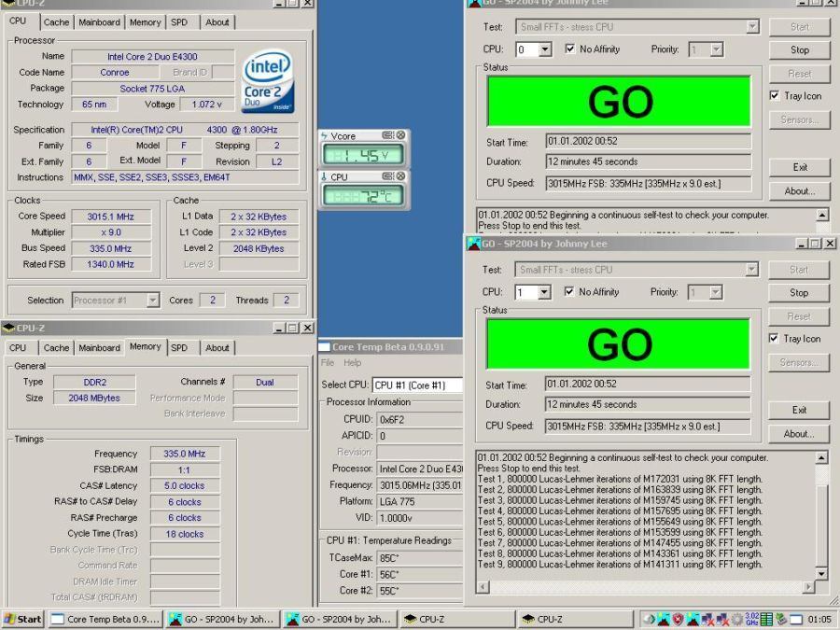This screenshot has width=840, height=630.
Task: Open the File menu in Core Temp
Action: tap(327, 363)
